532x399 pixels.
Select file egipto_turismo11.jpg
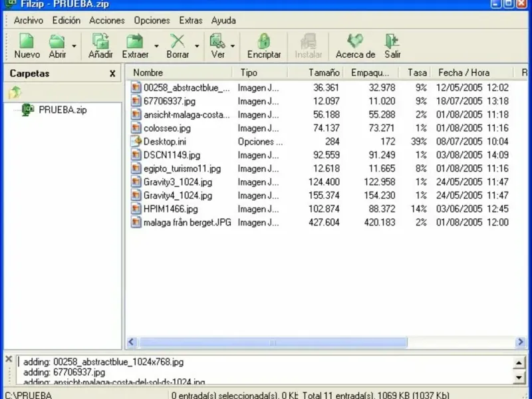[182, 169]
